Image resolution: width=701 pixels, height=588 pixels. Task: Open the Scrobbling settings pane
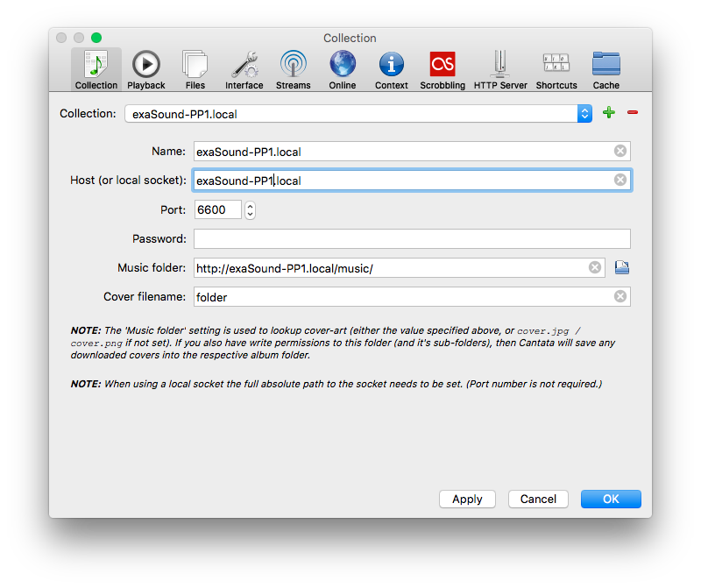click(x=443, y=70)
